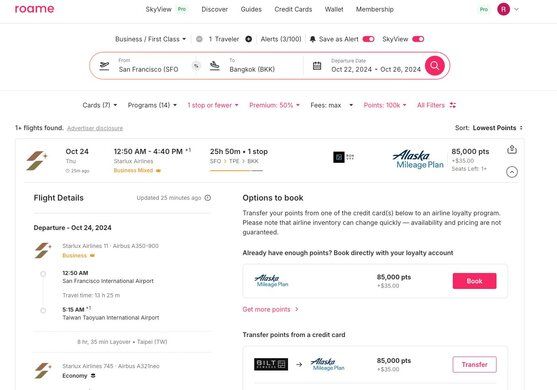Open Business / First Class dropdown
Viewport: 557px width, 390px height.
(150, 39)
